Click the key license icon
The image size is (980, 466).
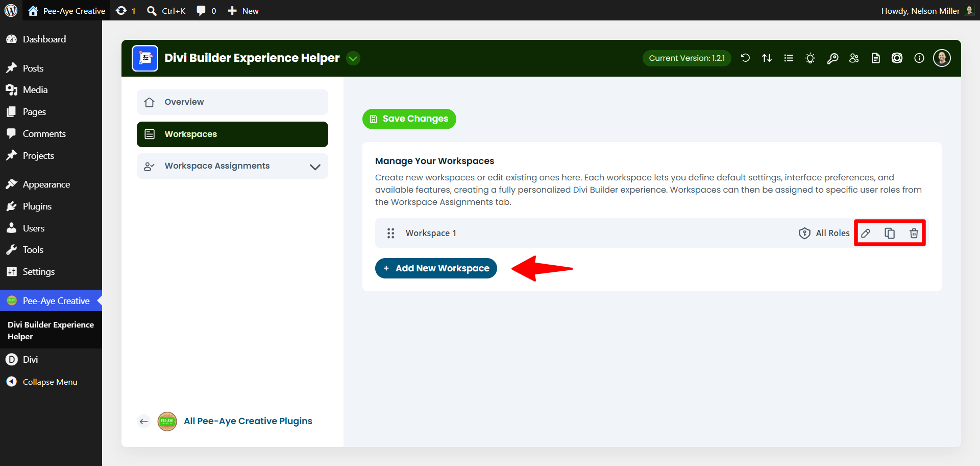click(x=832, y=58)
